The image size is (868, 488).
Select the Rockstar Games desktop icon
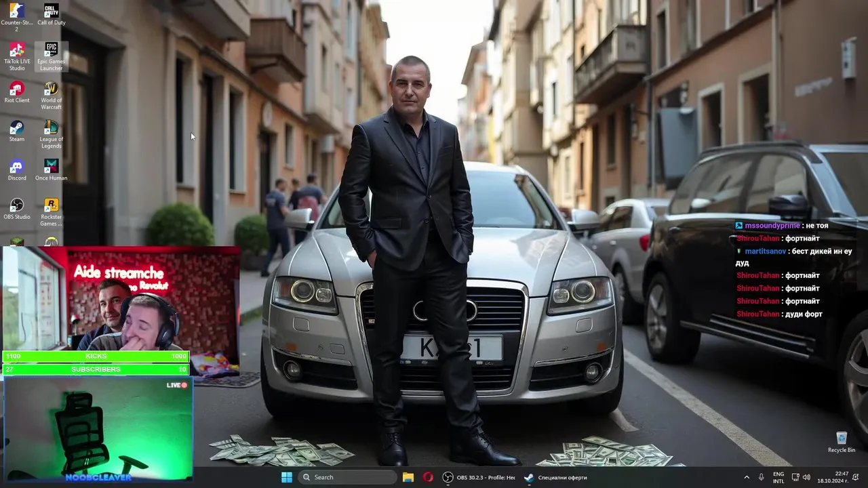coord(52,212)
